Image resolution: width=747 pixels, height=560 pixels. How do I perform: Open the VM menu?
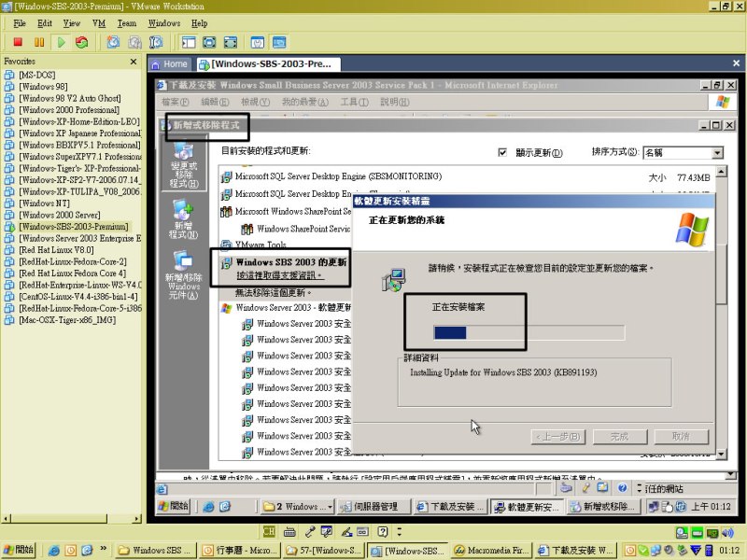coord(99,22)
